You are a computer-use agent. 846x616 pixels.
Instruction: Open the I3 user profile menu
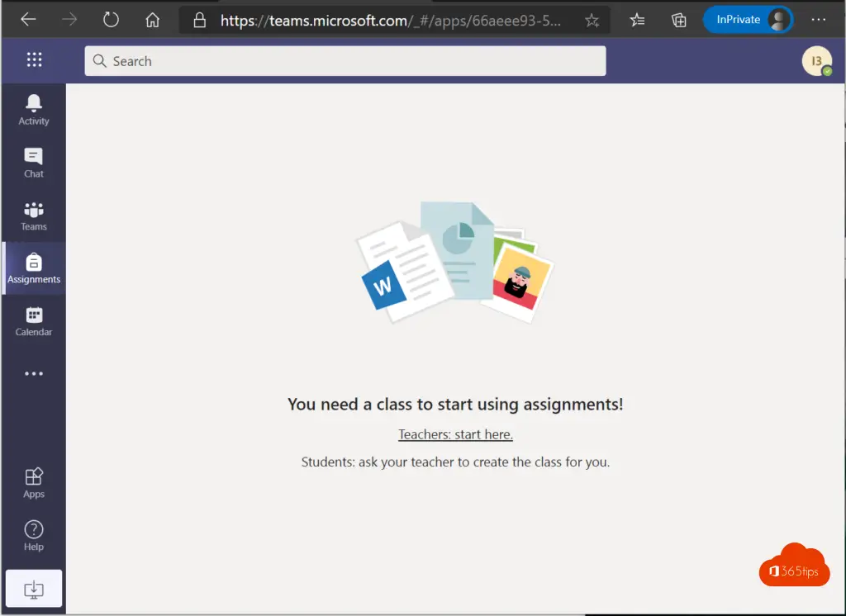[817, 61]
